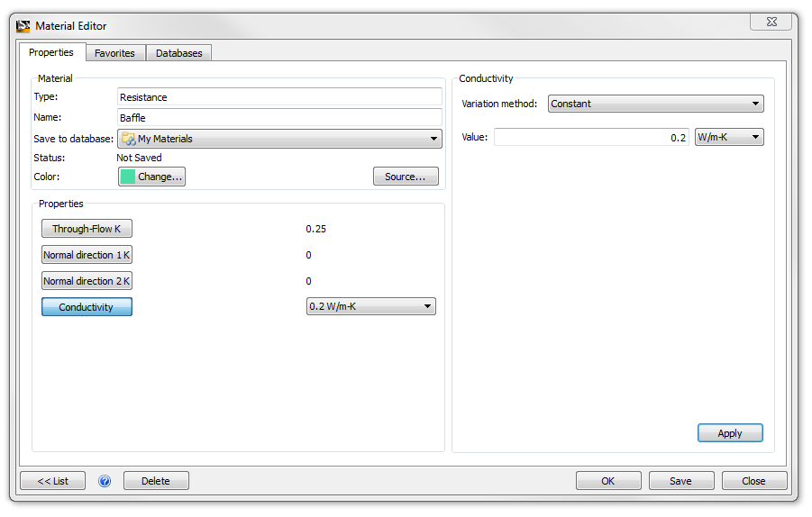
Task: Click the Normal direction 2 K value 0
Action: [x=308, y=281]
